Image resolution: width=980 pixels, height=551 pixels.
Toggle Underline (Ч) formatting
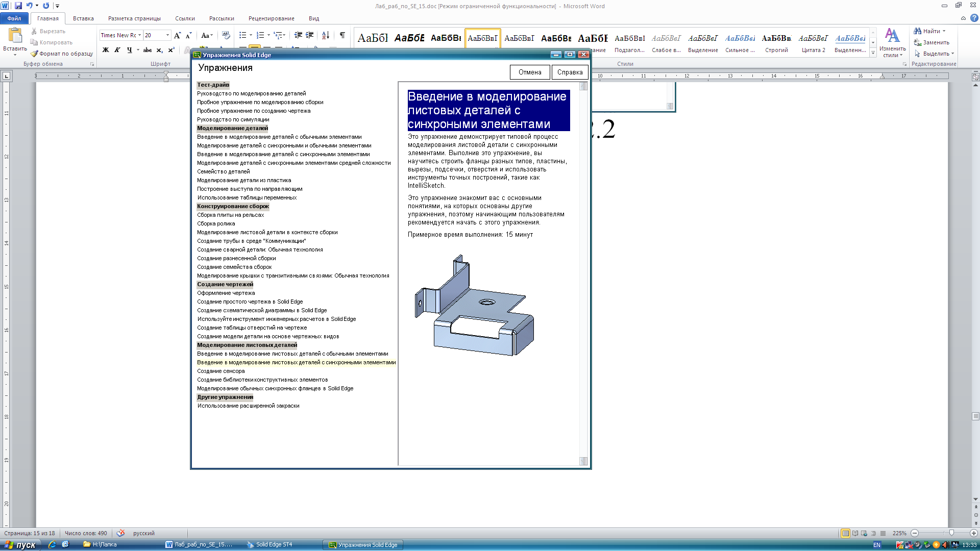click(x=129, y=50)
